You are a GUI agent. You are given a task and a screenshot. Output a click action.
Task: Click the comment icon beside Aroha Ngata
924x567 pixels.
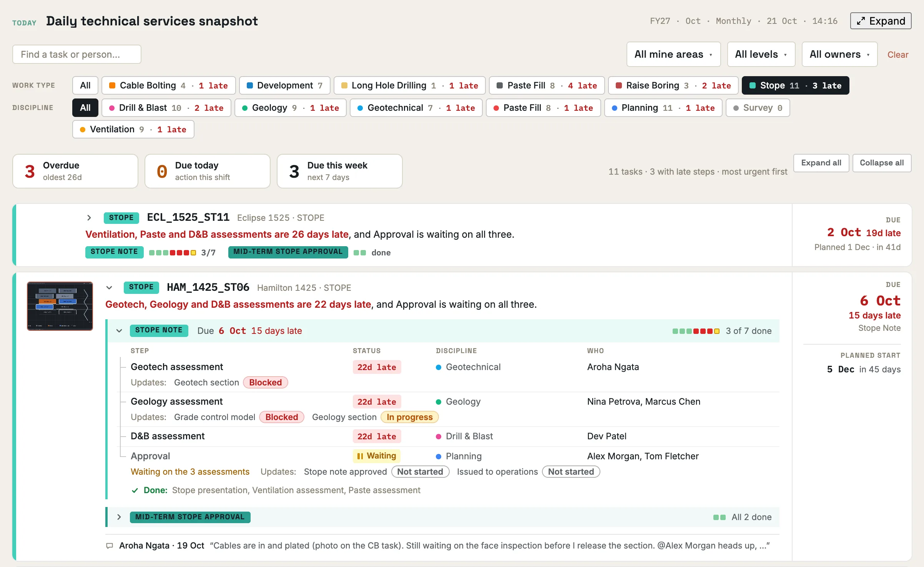pyautogui.click(x=110, y=546)
